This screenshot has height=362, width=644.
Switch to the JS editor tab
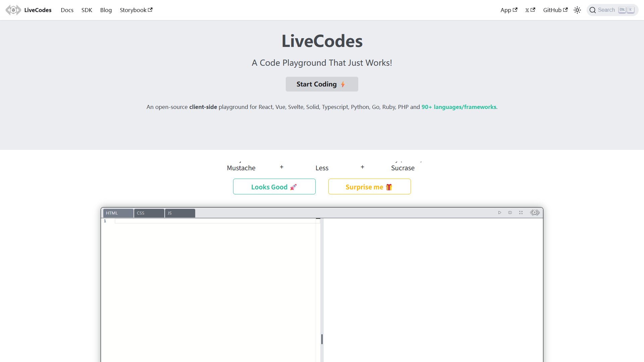pos(180,213)
